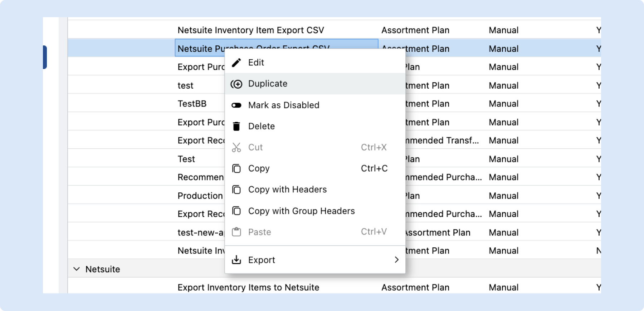Click the Duplicate plus-circle icon
The image size is (644, 311).
click(x=236, y=84)
